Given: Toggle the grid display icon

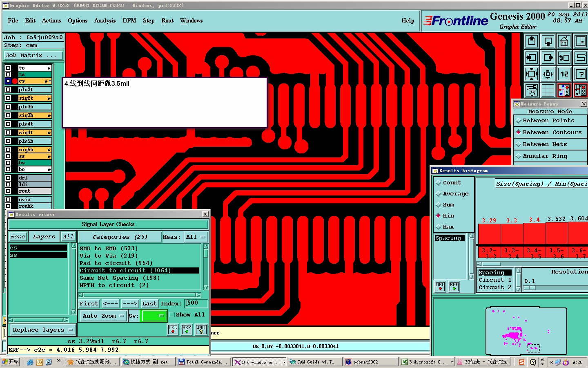Looking at the screenshot, I should pos(548,90).
